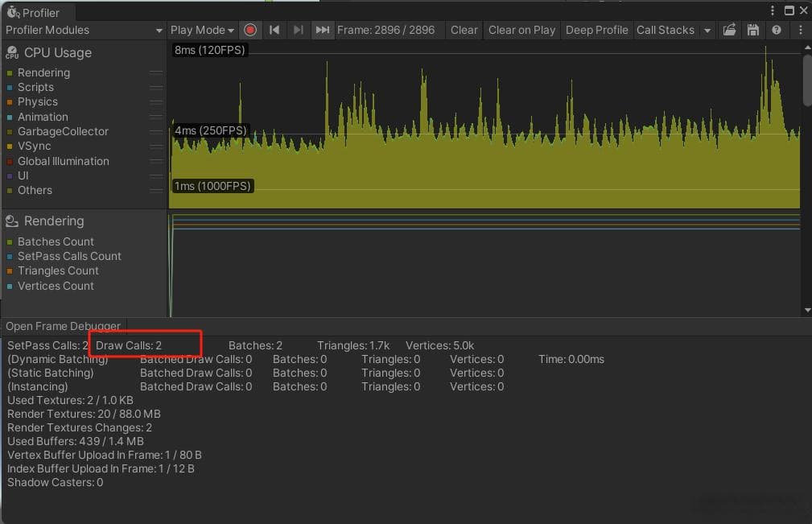Screen dimensions: 812x524
Task: Click the CPU Usage module icon
Action: (x=12, y=52)
